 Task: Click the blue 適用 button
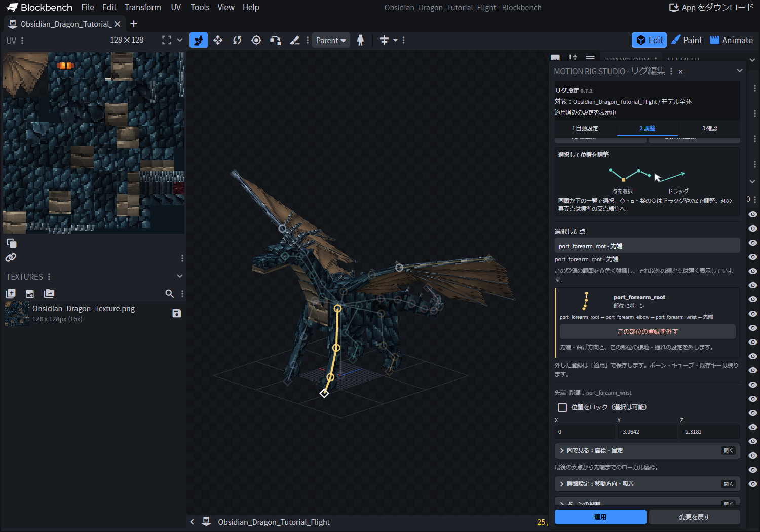pos(600,517)
